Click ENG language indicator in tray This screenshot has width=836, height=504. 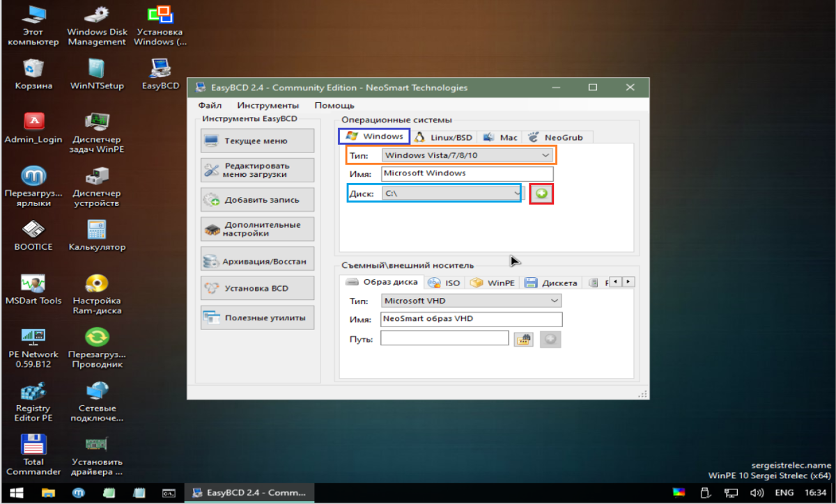pos(784,493)
